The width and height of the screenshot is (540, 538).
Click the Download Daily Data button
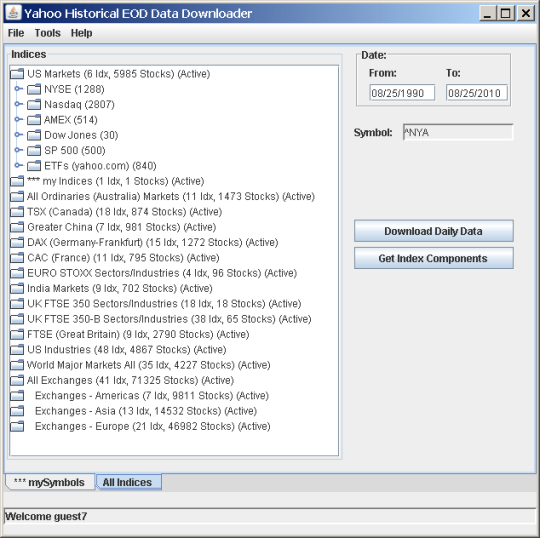tap(434, 231)
